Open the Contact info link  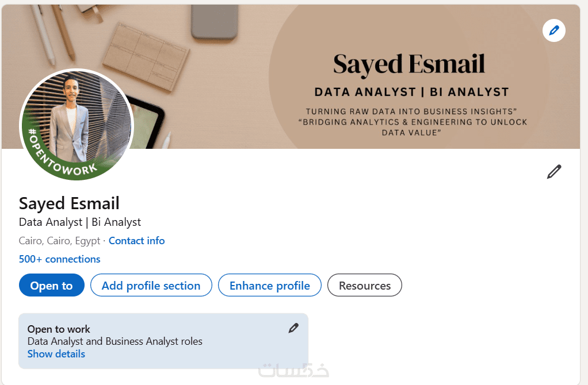click(136, 241)
